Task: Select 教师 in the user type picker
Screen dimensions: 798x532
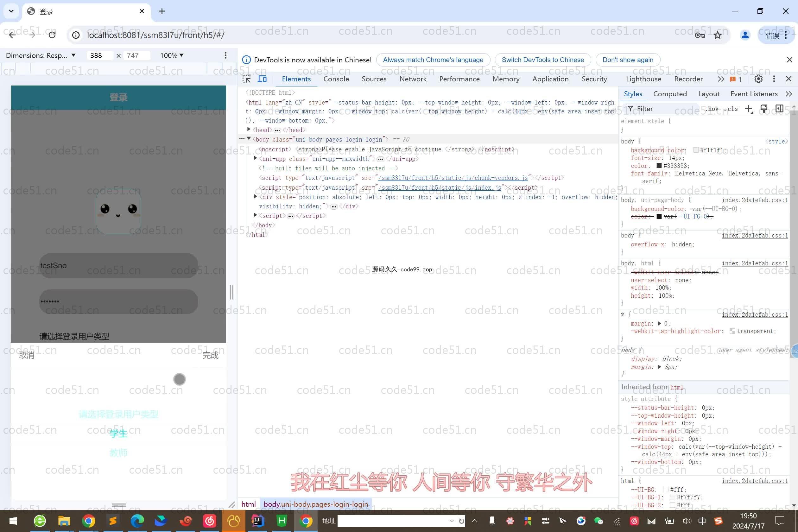Action: pos(118,453)
